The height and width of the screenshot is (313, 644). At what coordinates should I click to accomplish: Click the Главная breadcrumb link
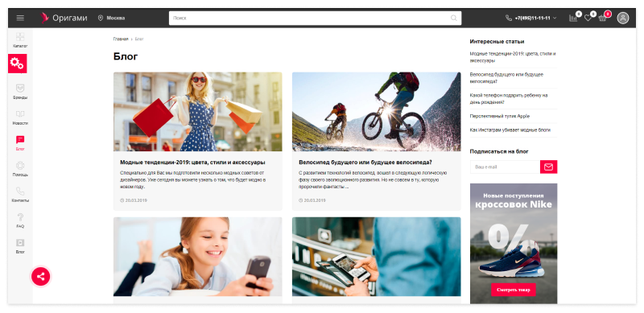point(121,39)
